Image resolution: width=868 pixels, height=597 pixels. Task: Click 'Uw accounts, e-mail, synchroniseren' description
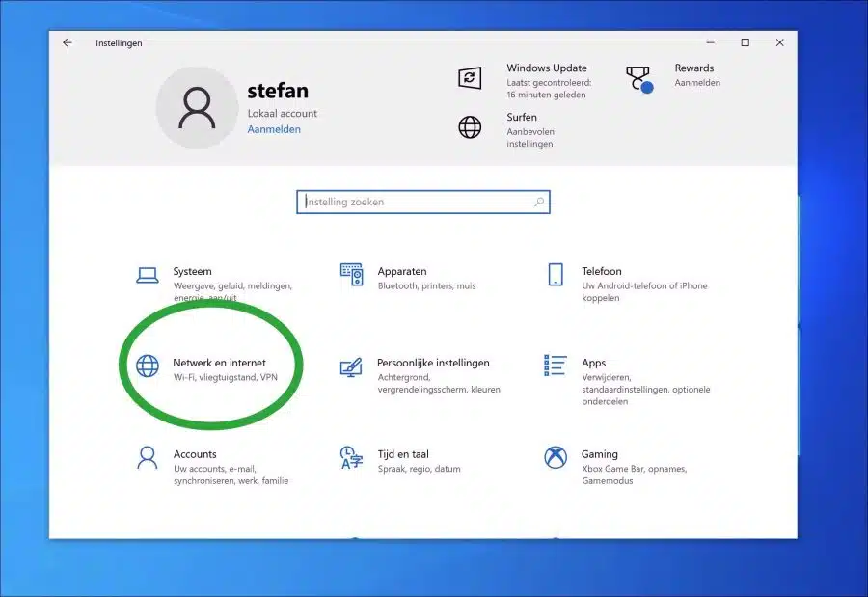(x=231, y=475)
